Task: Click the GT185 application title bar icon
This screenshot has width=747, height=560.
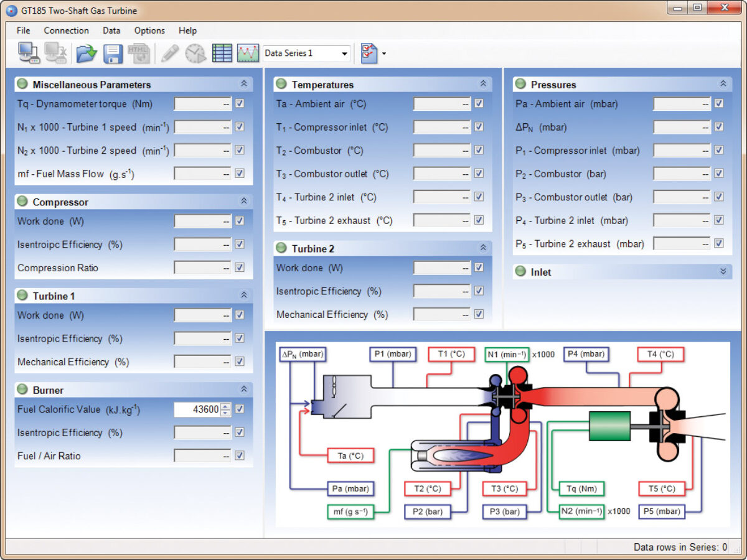Action: [x=12, y=11]
